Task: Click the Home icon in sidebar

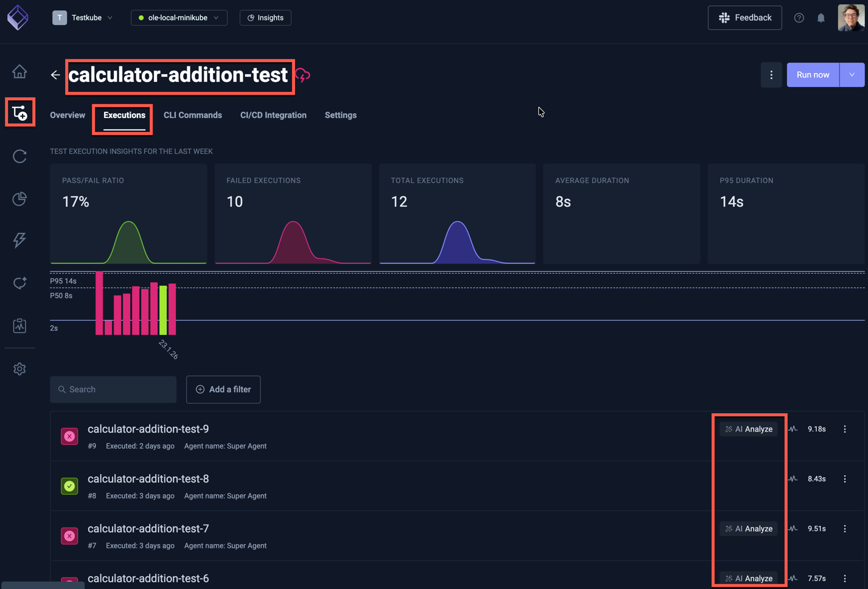Action: point(19,72)
